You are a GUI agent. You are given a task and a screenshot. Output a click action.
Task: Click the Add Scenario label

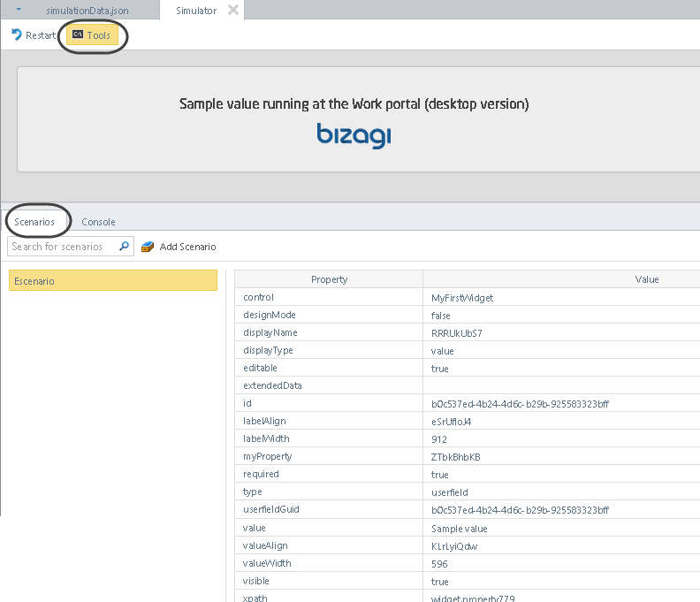point(187,247)
